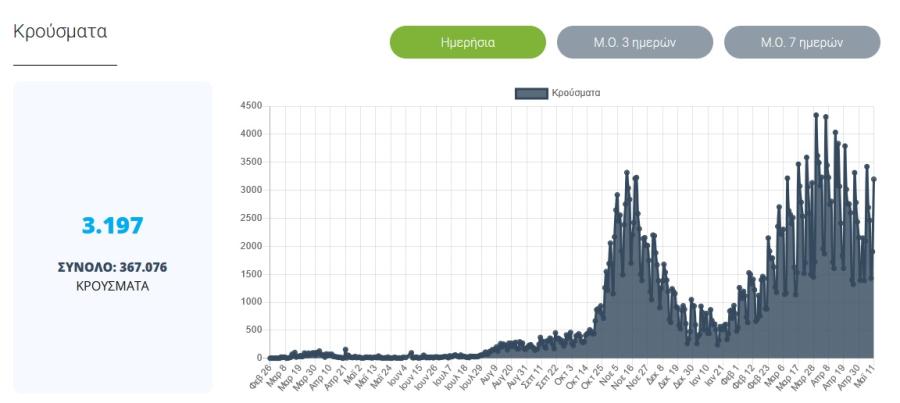
Task: Click the Νοε 16 x-axis date label
Action: point(622,375)
